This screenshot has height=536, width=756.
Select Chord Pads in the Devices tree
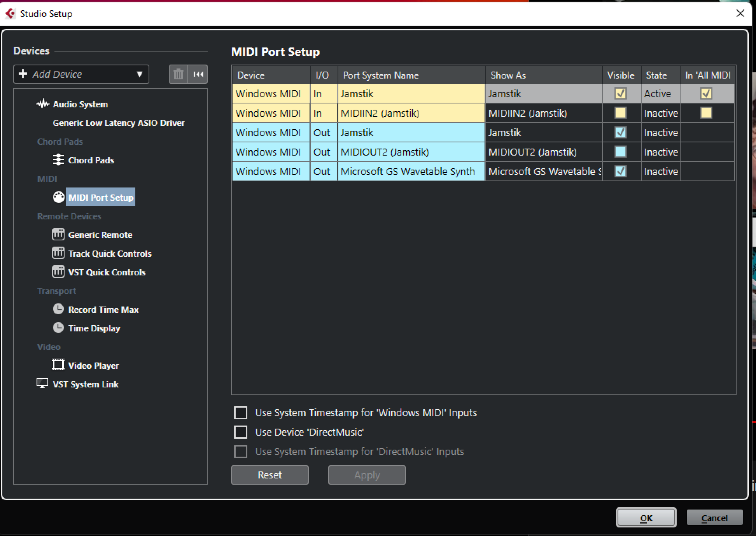click(x=91, y=160)
